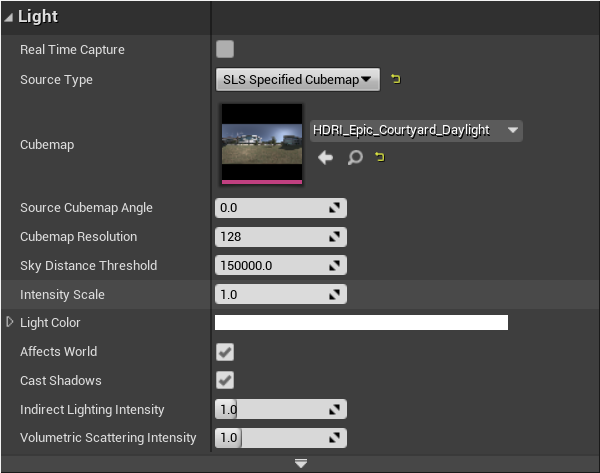Click spin arrow icon on Sky Distance Threshold
Image resolution: width=600 pixels, height=473 pixels.
click(x=336, y=266)
